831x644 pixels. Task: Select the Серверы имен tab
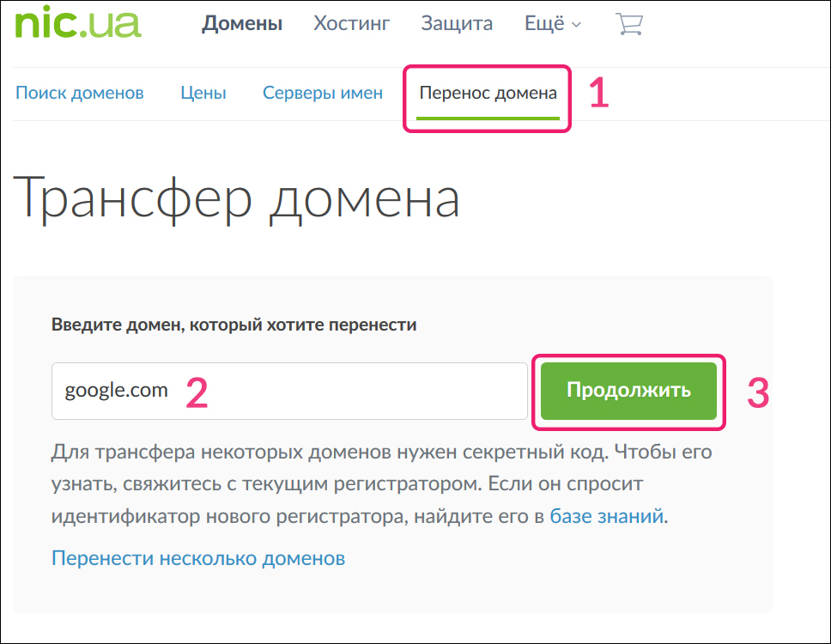(x=323, y=93)
